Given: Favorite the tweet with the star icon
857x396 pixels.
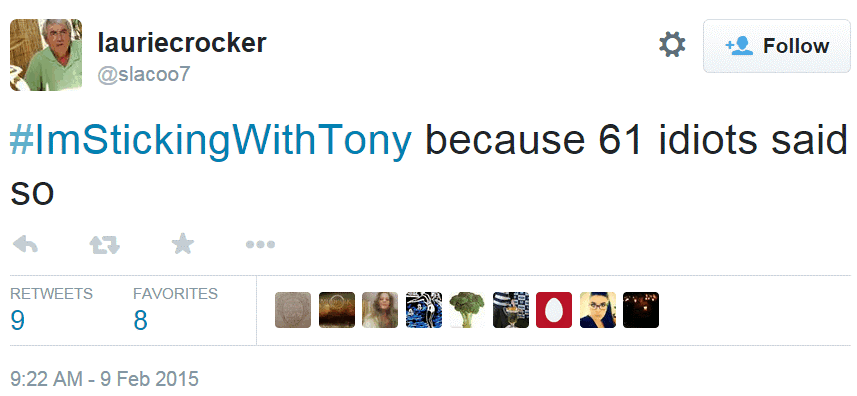Looking at the screenshot, I should (183, 244).
